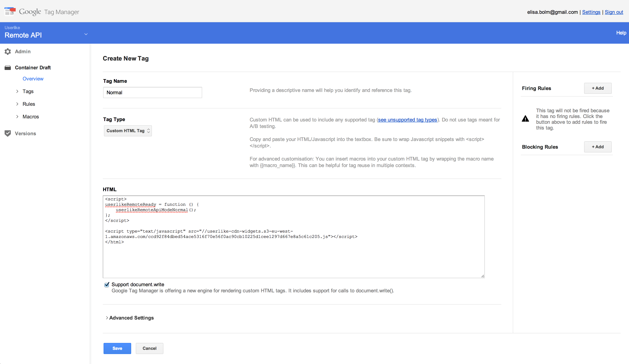The height and width of the screenshot is (364, 629).
Task: Click the Google Tag Manager logo icon
Action: point(10,11)
